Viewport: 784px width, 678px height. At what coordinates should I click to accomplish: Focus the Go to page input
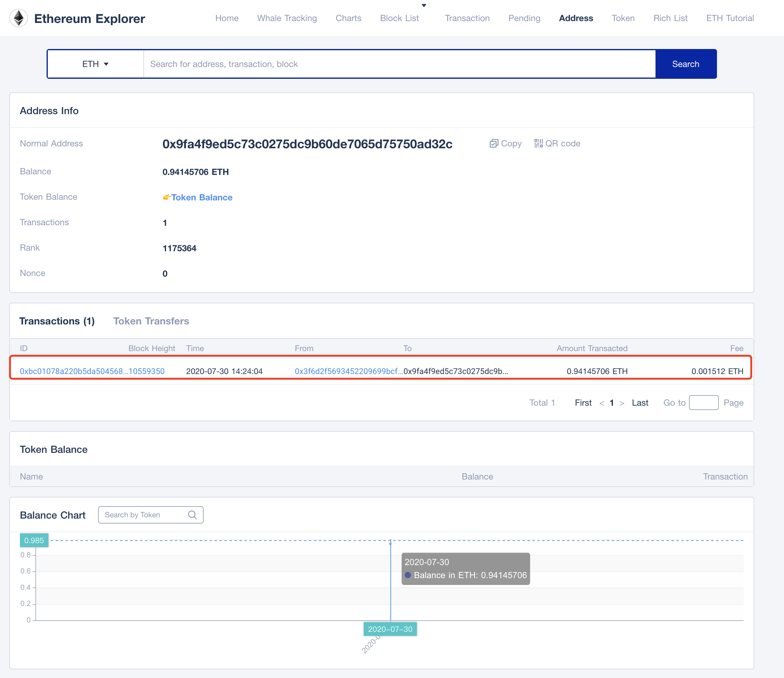point(704,403)
